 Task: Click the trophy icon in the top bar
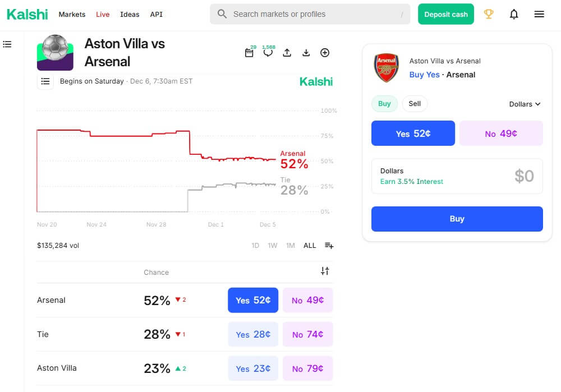[489, 15]
